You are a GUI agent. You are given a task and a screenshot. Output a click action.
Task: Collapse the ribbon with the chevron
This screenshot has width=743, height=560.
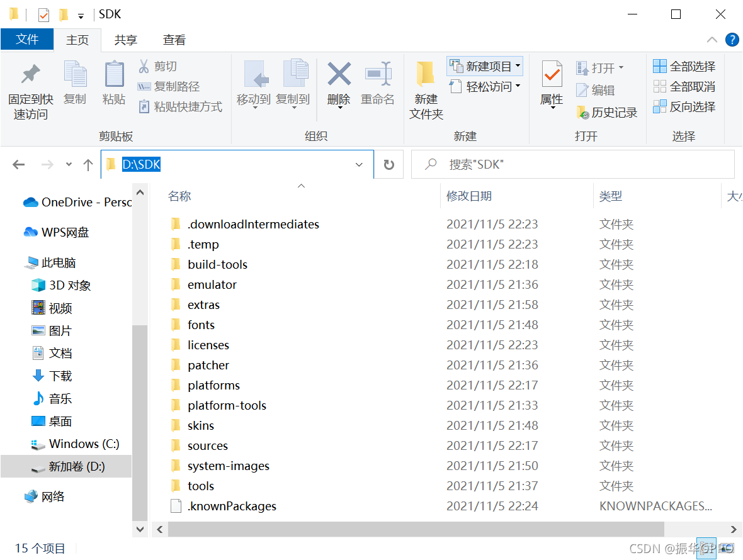(x=712, y=40)
